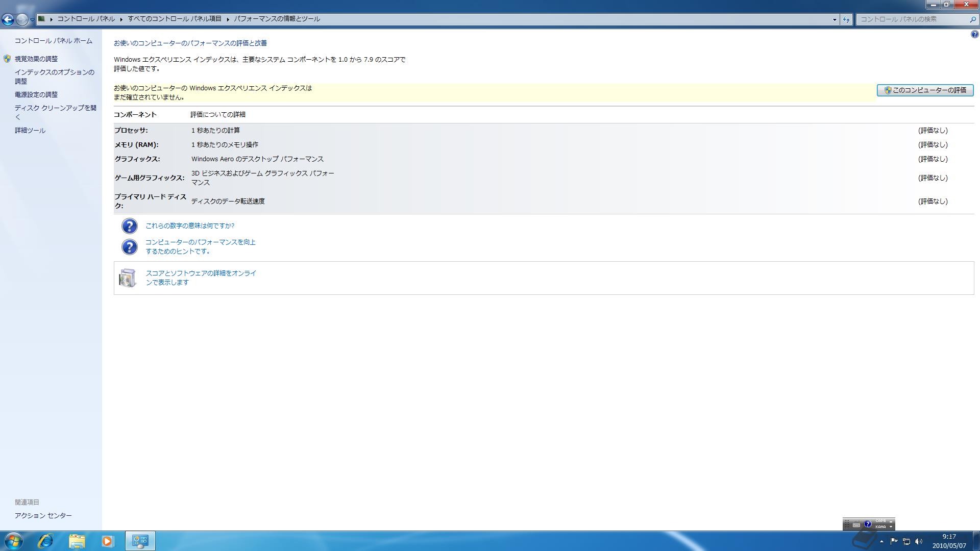980x551 pixels.
Task: Click IME language bar help icon
Action: click(x=867, y=524)
